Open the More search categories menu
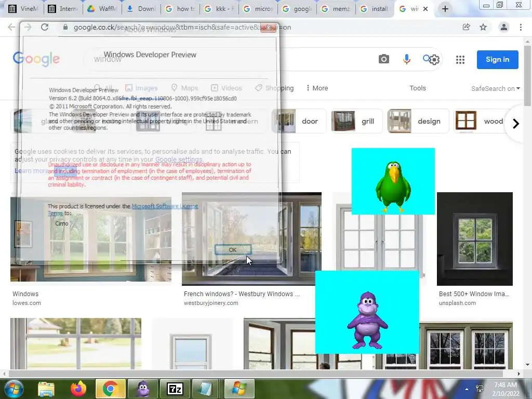Screen dimensions: 532x399 [317, 88]
